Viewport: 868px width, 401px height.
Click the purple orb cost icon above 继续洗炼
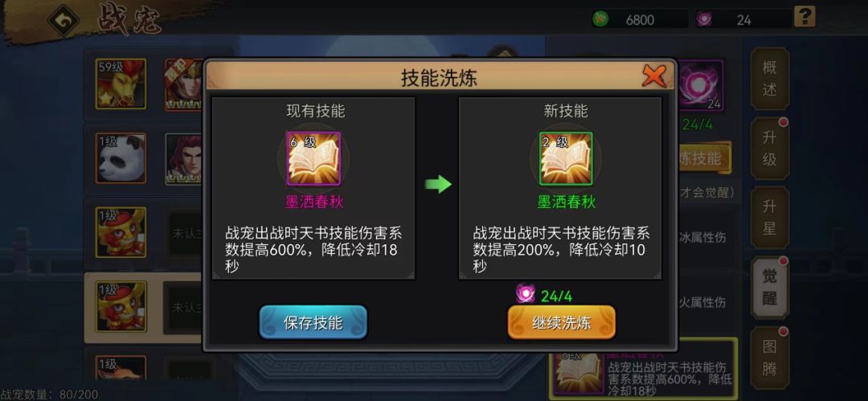525,293
